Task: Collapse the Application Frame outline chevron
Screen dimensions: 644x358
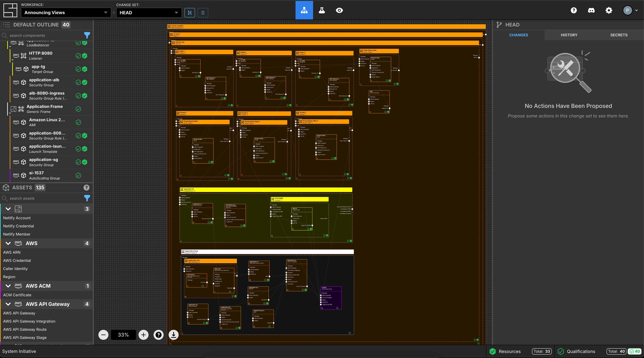Action: click(10, 113)
